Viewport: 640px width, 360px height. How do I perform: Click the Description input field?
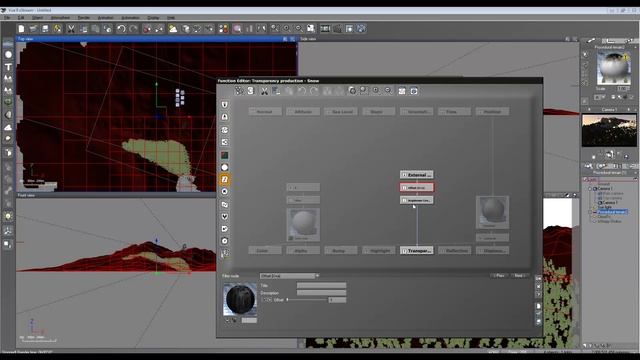[321, 293]
